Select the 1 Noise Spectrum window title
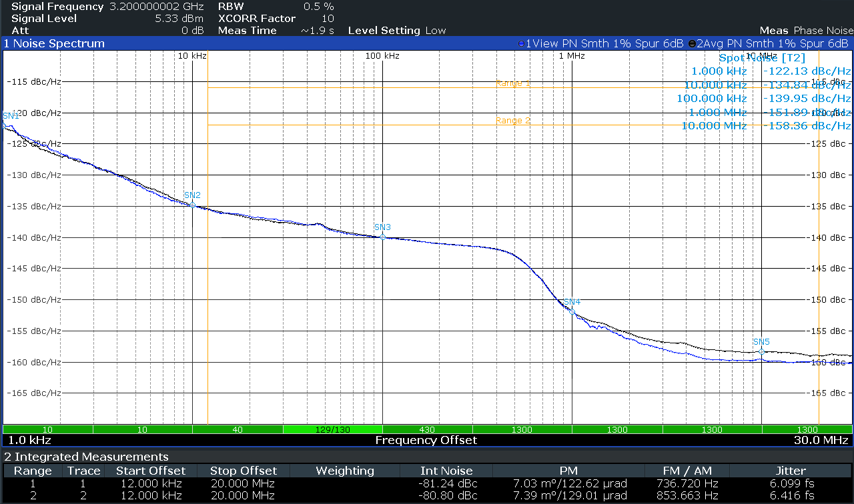 coord(54,43)
